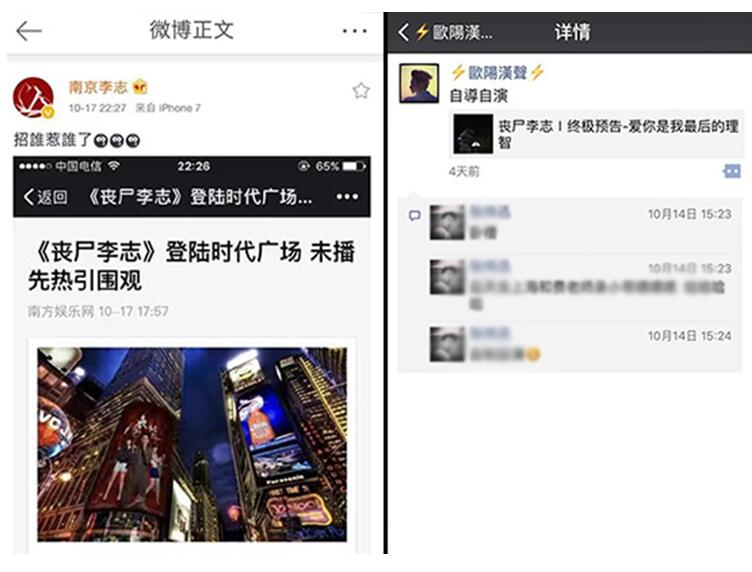Tap the Weibo back arrow icon
752x572 pixels.
[x=29, y=32]
